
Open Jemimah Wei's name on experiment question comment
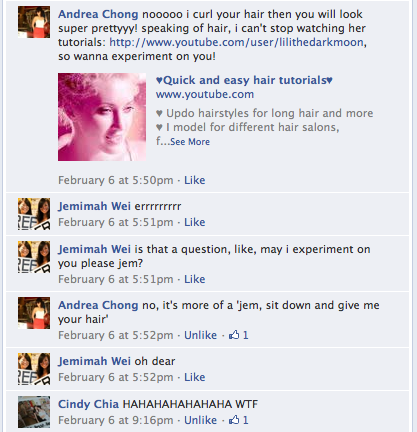pos(94,249)
